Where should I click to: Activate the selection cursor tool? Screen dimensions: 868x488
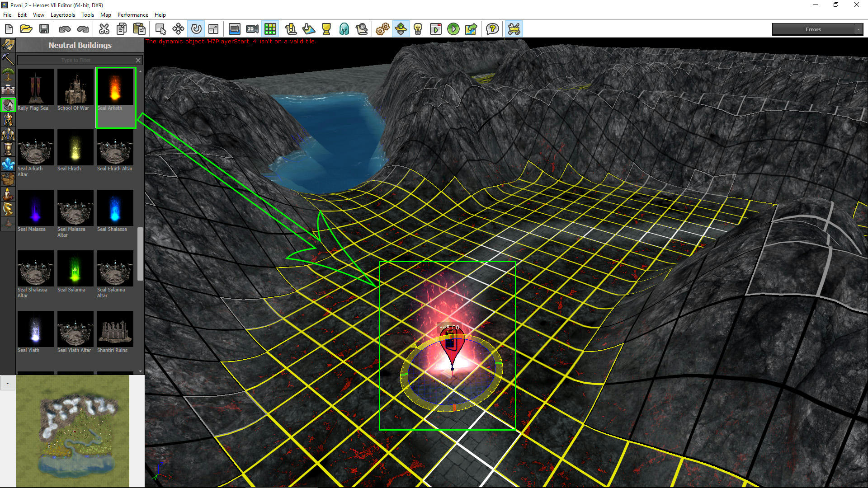tap(160, 29)
